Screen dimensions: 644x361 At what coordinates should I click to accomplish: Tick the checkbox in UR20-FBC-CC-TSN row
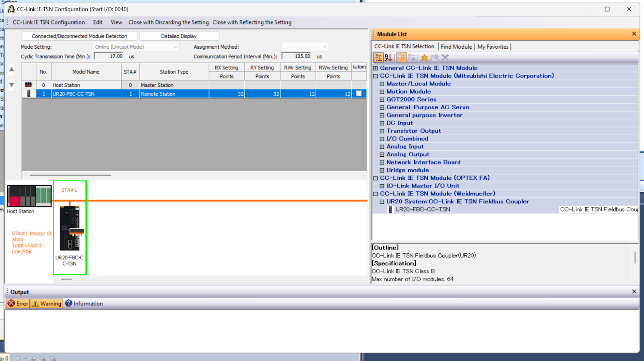click(359, 93)
